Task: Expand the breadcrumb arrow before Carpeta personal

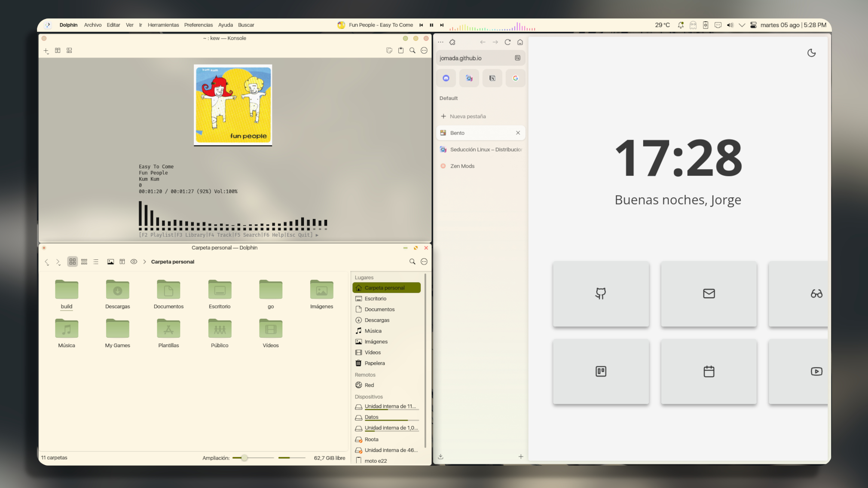Action: pyautogui.click(x=145, y=262)
